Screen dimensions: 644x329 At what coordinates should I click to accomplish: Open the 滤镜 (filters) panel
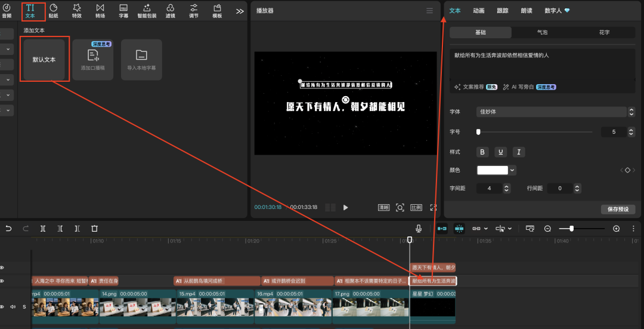click(170, 10)
